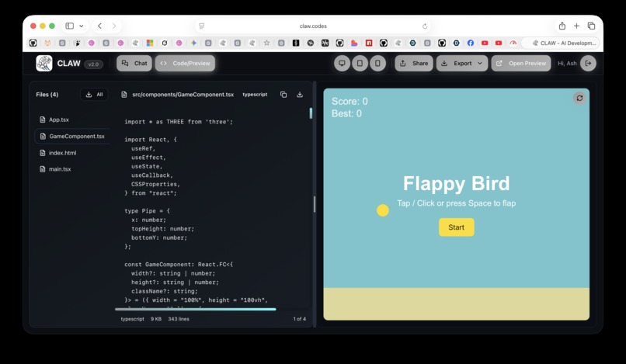
Task: Reload the page with the refresh arrow
Action: click(425, 26)
